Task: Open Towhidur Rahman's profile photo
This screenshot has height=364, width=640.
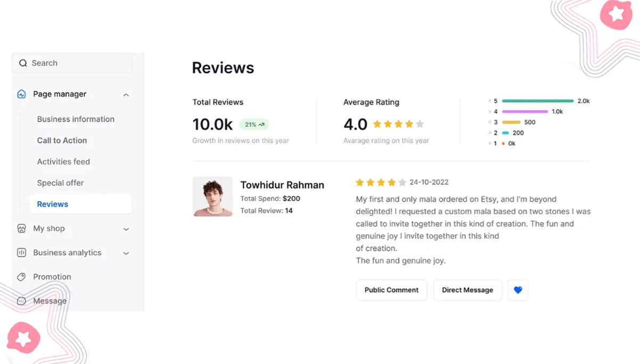Action: point(212,196)
